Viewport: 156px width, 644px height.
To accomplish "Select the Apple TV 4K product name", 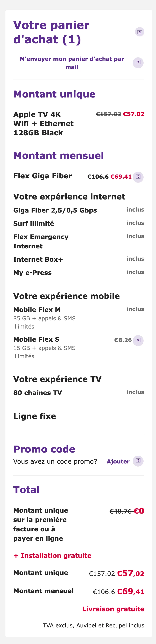I will [x=43, y=123].
